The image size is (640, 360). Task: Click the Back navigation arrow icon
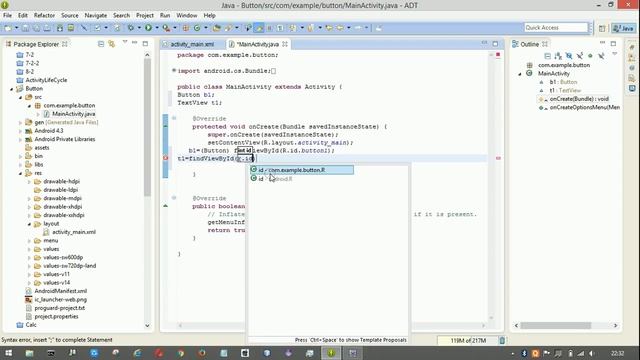(x=340, y=28)
